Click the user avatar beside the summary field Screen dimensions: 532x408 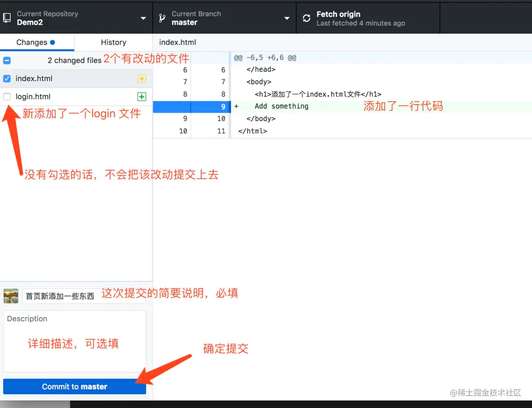coord(11,296)
